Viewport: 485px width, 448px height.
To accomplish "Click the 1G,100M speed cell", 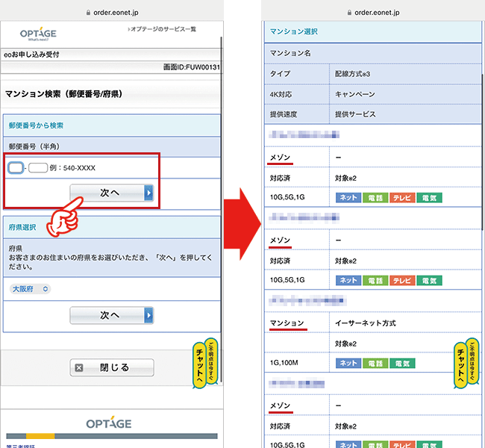I will tap(297, 363).
